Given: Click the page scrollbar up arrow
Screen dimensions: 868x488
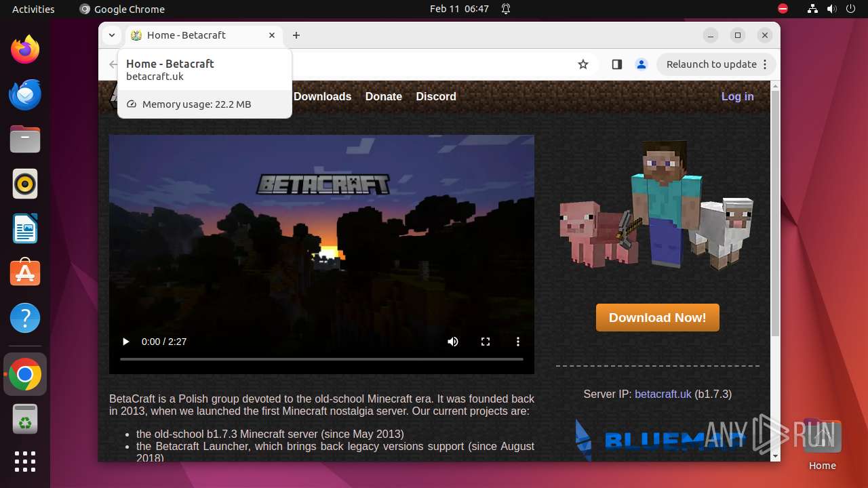Looking at the screenshot, I should tap(776, 85).
